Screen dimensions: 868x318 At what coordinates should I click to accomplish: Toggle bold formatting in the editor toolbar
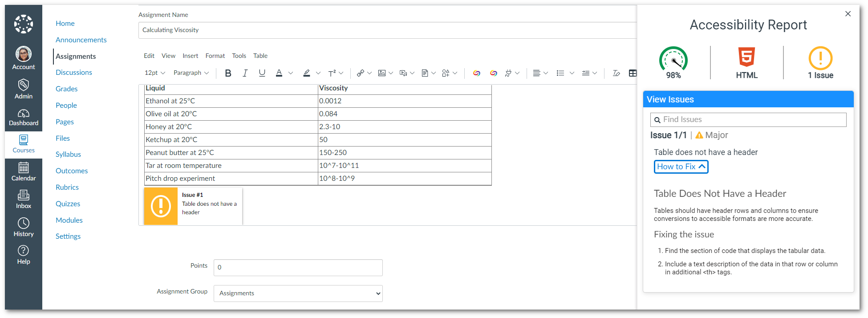pyautogui.click(x=228, y=73)
